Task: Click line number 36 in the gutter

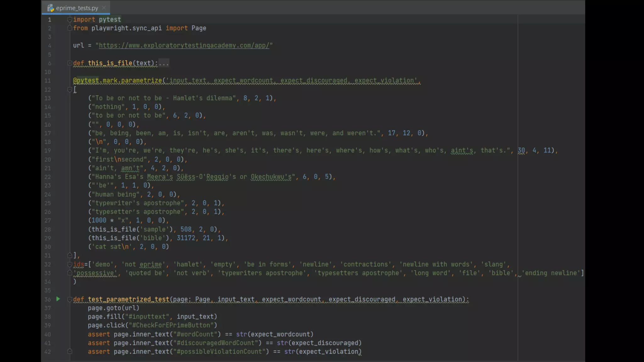Action: pos(47,299)
